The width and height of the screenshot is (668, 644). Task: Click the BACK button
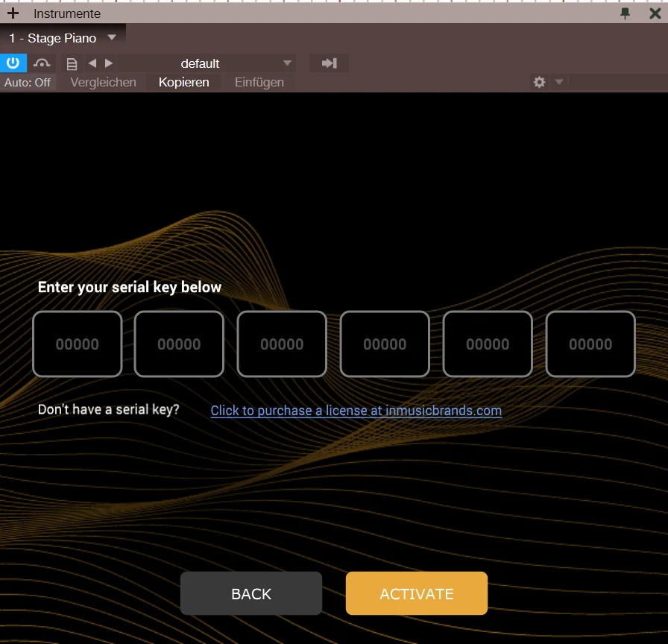click(x=251, y=593)
